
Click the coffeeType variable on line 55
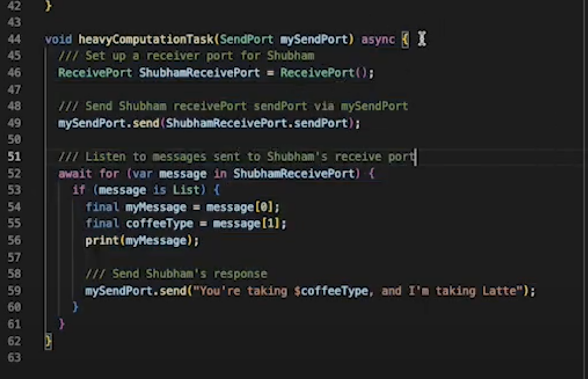(x=160, y=224)
